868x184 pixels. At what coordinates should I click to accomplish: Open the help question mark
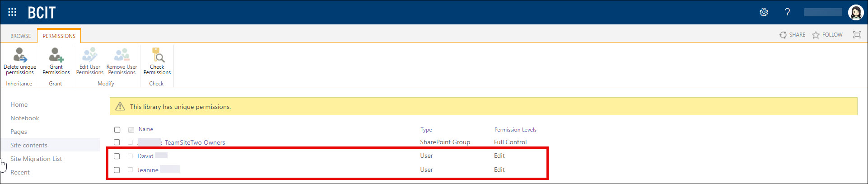click(787, 12)
